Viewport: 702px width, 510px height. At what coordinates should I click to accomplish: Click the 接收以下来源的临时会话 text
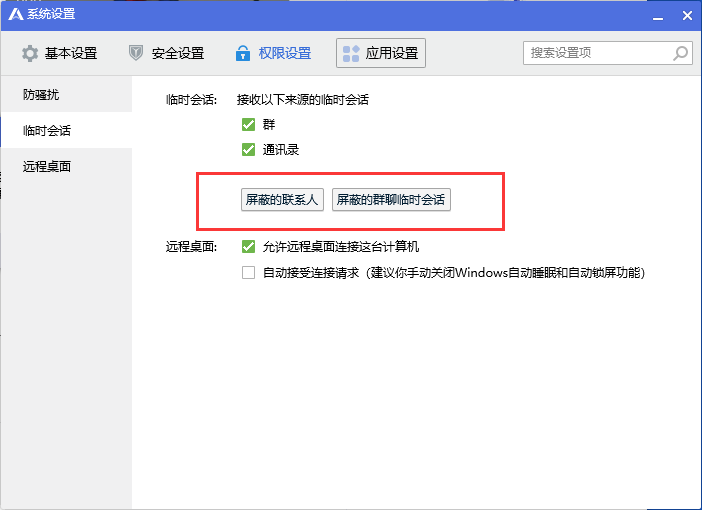(303, 100)
